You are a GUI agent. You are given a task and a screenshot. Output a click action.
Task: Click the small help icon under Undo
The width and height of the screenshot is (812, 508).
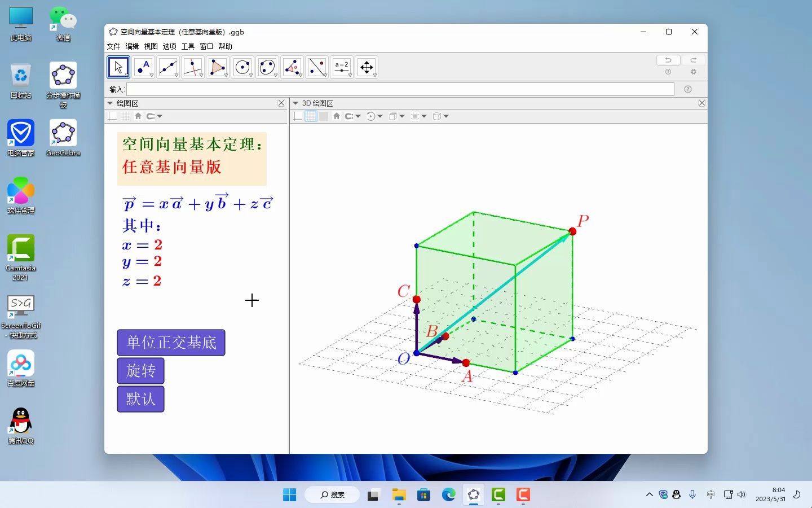(668, 72)
